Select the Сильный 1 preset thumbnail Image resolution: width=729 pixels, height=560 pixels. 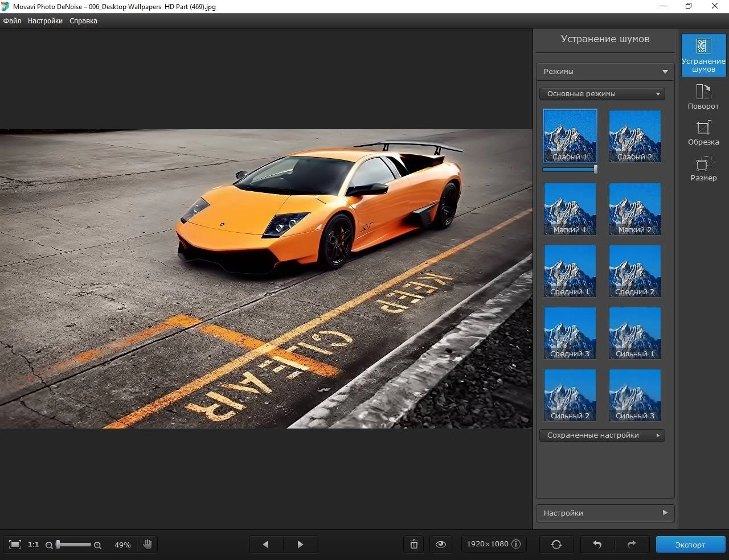(x=635, y=333)
